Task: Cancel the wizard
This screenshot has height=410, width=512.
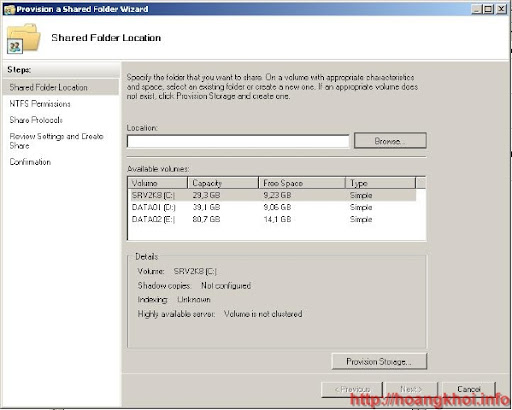Action: 469,389
